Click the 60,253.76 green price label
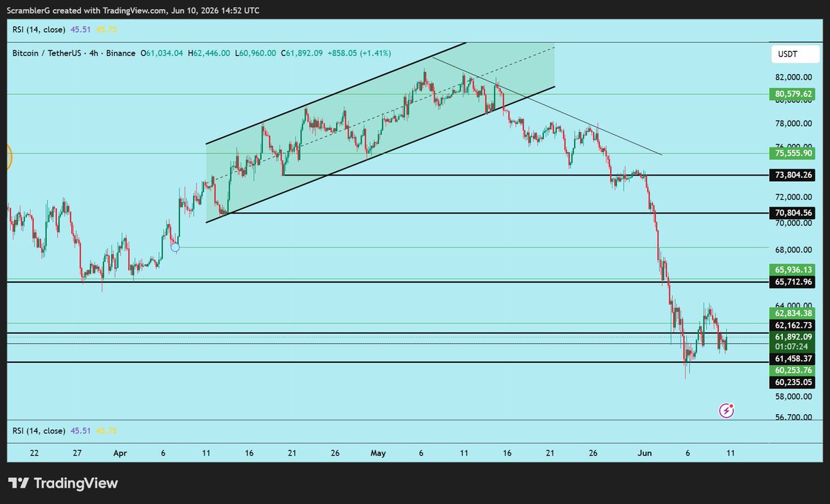The height and width of the screenshot is (504, 830). pyautogui.click(x=793, y=371)
